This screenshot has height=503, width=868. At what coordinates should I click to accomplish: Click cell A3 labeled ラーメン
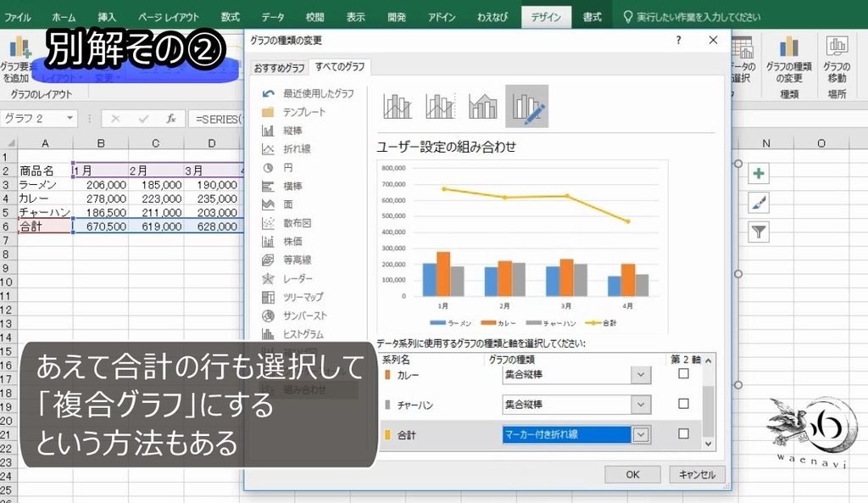pos(45,185)
